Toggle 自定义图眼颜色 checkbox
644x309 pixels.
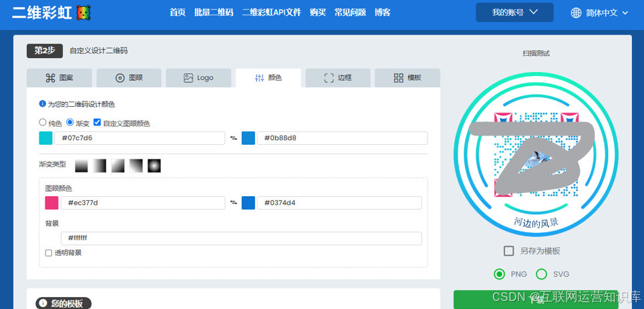click(98, 122)
